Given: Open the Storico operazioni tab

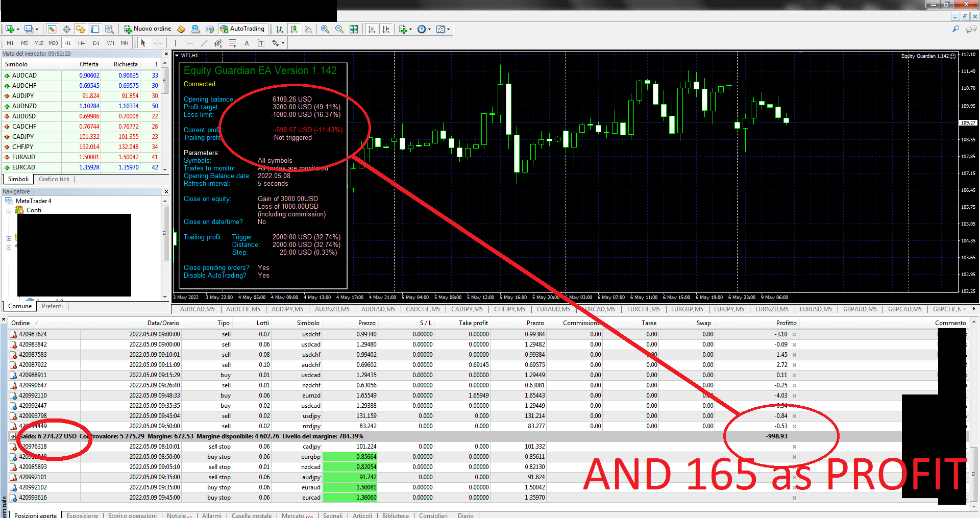Looking at the screenshot, I should [132, 515].
